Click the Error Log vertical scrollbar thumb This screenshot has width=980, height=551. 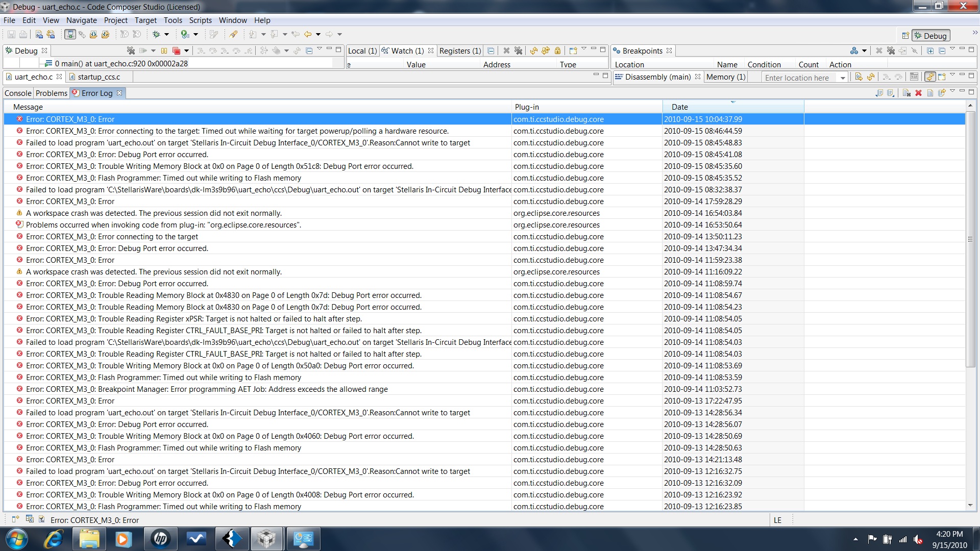pyautogui.click(x=970, y=239)
